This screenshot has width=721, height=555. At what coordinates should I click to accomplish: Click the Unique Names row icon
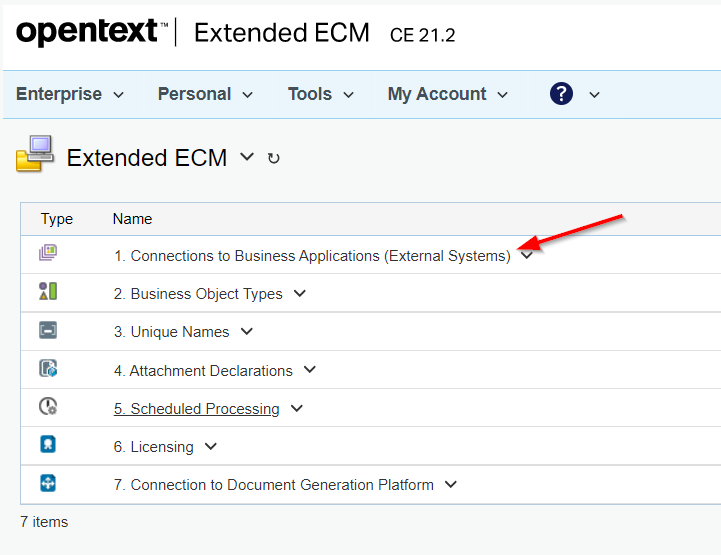click(x=48, y=331)
